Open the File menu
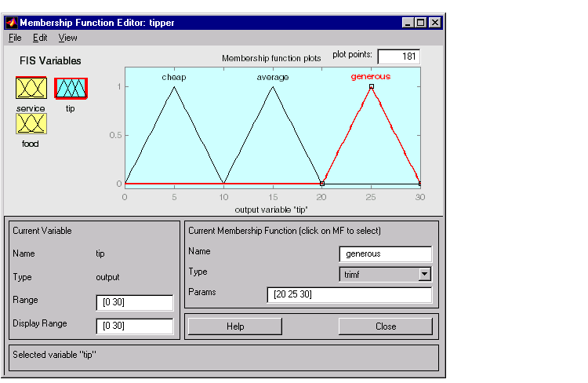This screenshot has width=588, height=383. [15, 38]
